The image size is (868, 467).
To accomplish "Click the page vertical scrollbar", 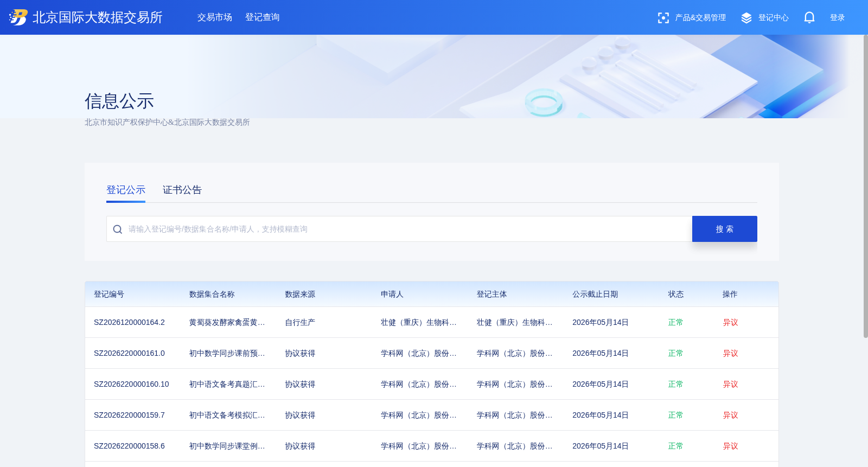I will [x=866, y=186].
